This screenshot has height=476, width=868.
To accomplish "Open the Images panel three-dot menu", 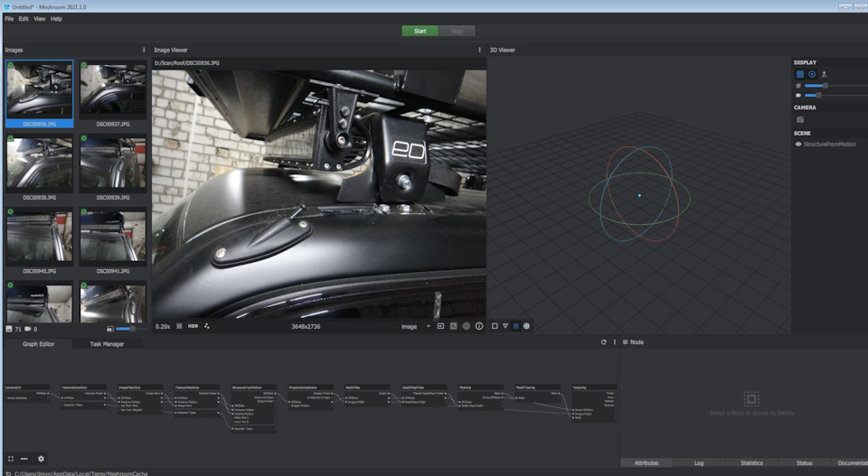I will click(x=144, y=50).
